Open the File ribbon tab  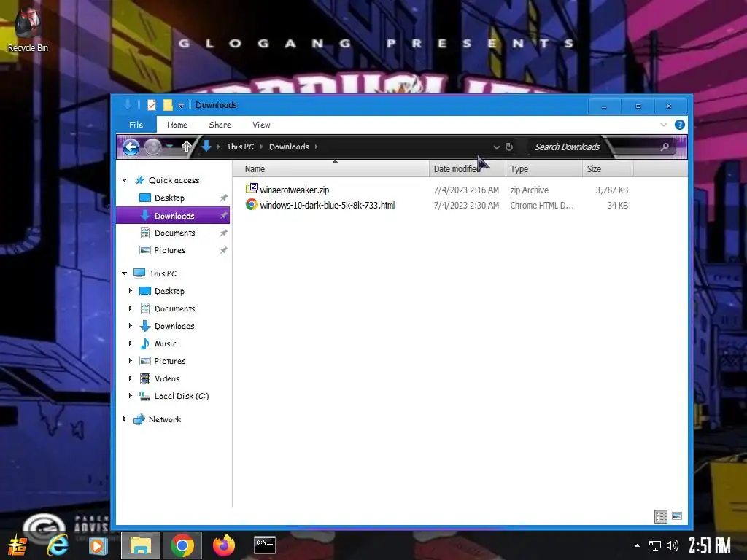click(x=136, y=125)
